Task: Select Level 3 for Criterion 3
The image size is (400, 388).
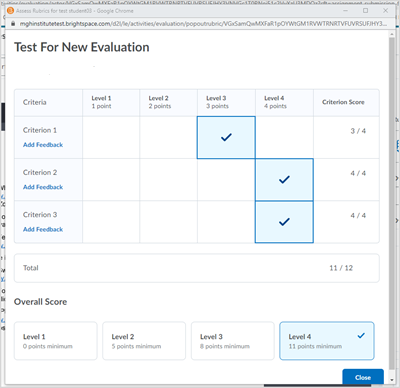Action: [226, 222]
